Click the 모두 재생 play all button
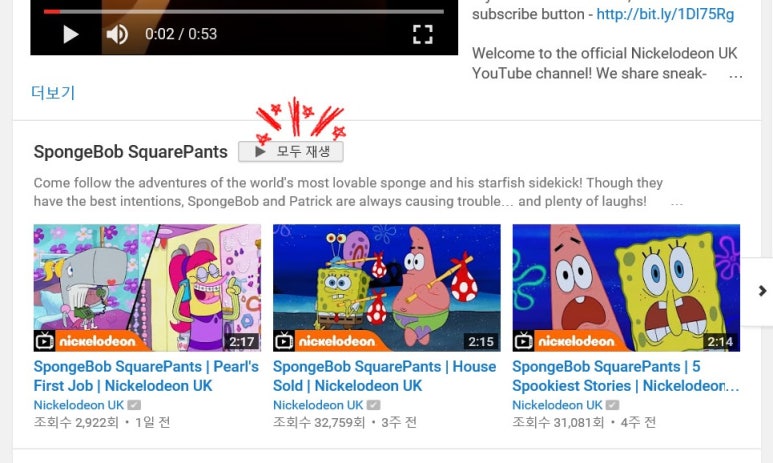 coord(291,151)
